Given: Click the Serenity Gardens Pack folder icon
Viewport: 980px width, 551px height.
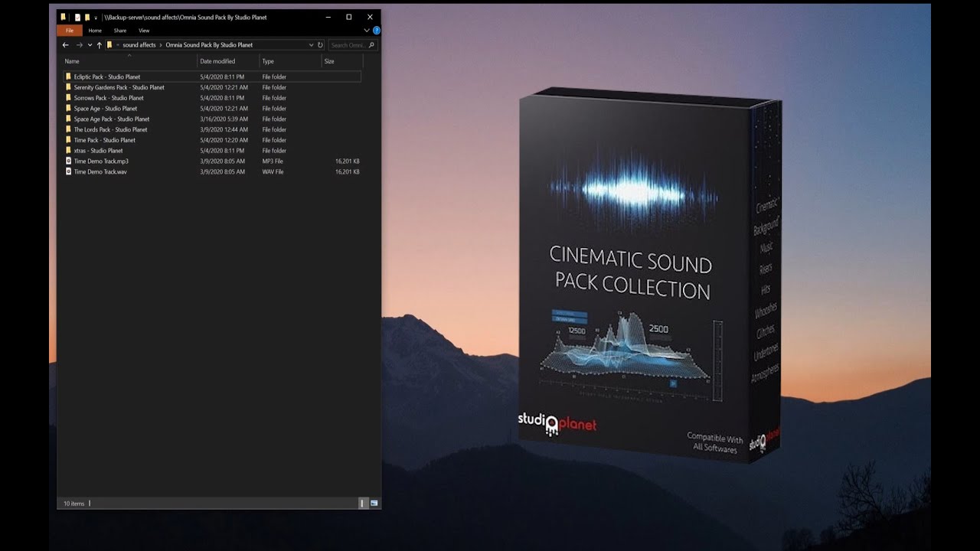Looking at the screenshot, I should pyautogui.click(x=68, y=87).
